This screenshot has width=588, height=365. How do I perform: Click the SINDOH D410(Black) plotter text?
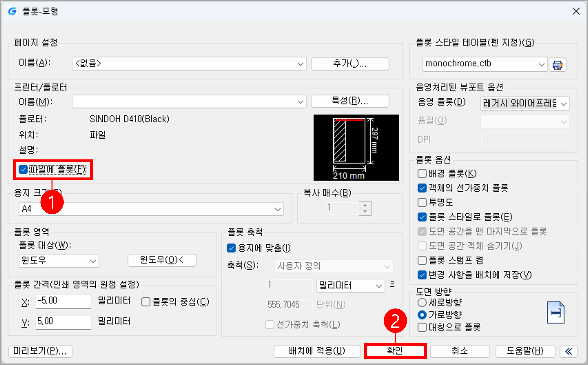[x=129, y=119]
